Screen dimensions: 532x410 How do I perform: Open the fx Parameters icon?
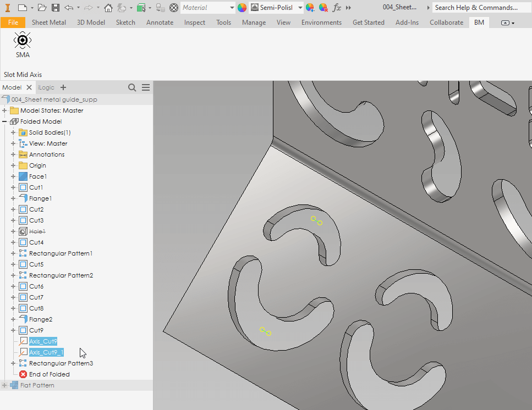(x=337, y=8)
